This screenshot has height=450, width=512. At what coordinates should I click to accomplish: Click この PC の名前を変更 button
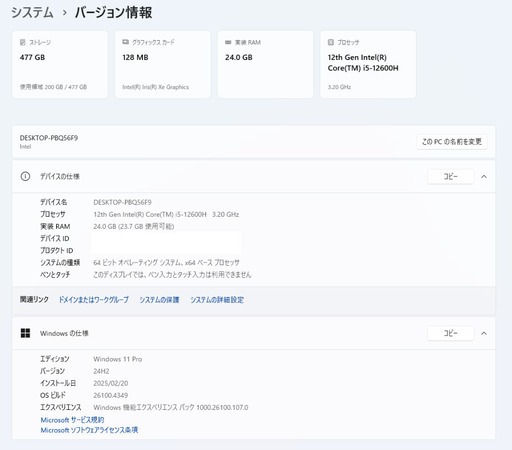pyautogui.click(x=452, y=142)
